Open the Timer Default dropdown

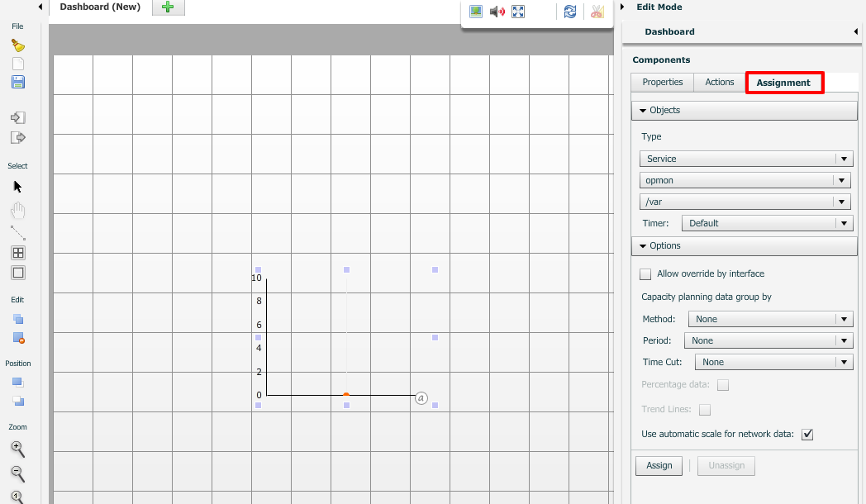point(767,224)
